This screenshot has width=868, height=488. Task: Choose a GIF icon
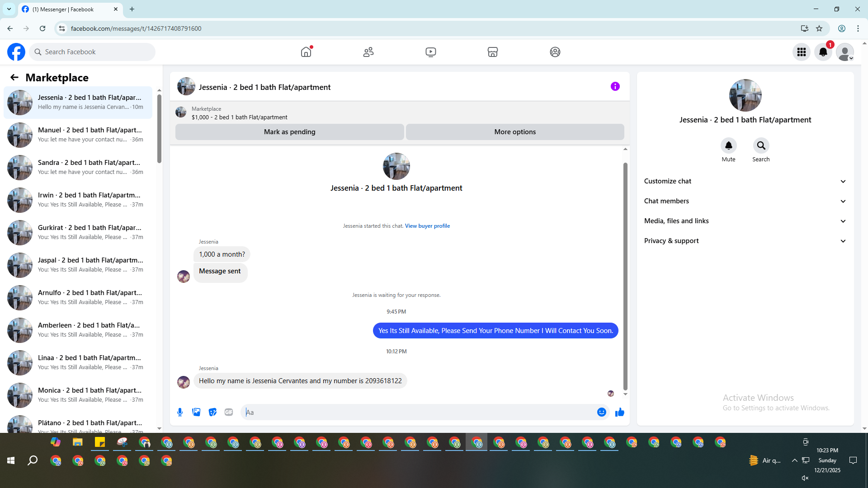(229, 412)
